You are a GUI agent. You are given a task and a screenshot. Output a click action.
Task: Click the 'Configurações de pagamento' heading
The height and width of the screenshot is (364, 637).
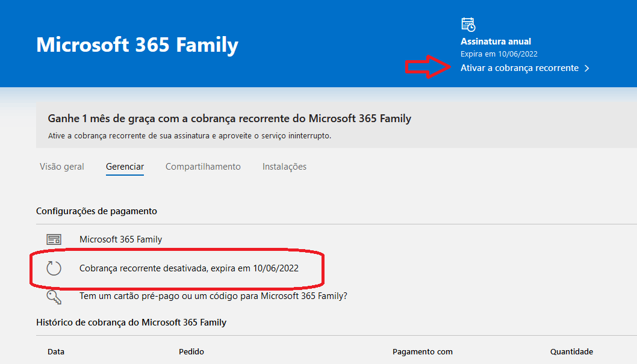click(97, 211)
